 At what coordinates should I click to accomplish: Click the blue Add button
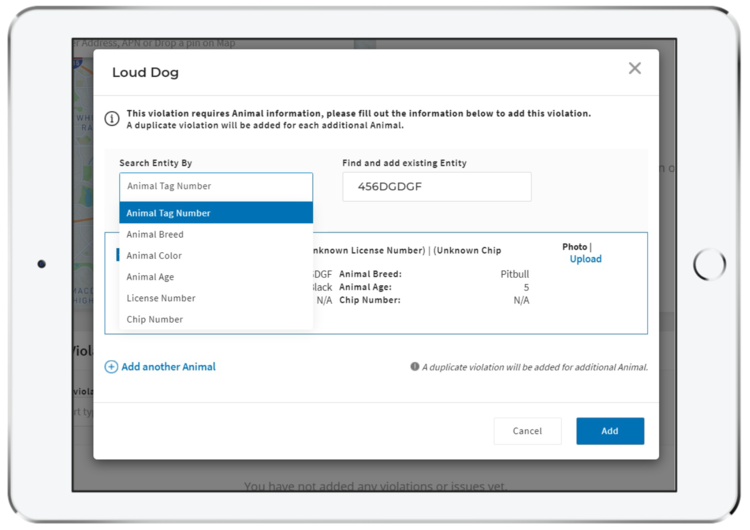pos(609,431)
